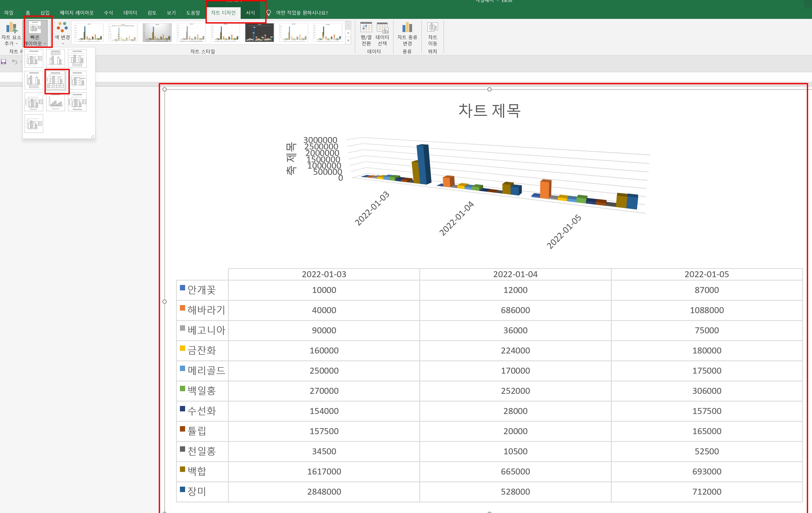Click the lightbulb tell-me icon
The image size is (812, 513).
coord(268,13)
